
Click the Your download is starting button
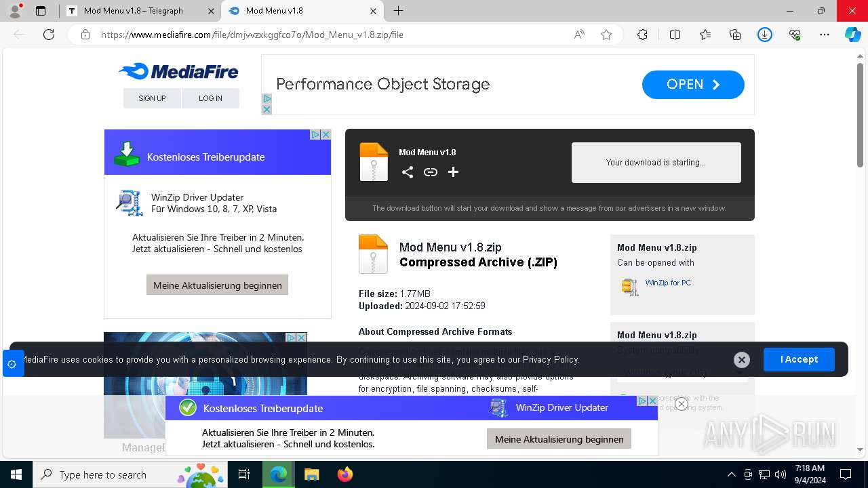click(x=656, y=162)
